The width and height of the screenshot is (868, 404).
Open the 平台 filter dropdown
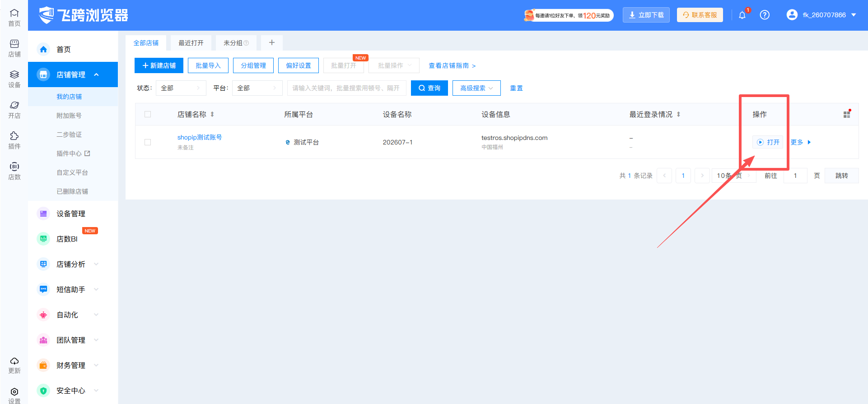pyautogui.click(x=257, y=88)
